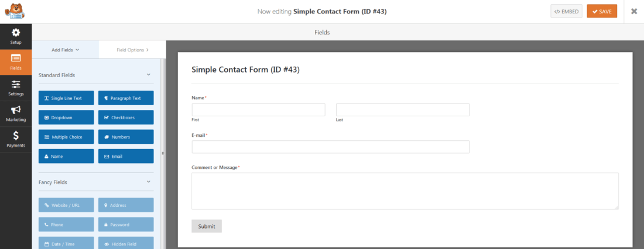Click the Address fancy field

point(126,205)
